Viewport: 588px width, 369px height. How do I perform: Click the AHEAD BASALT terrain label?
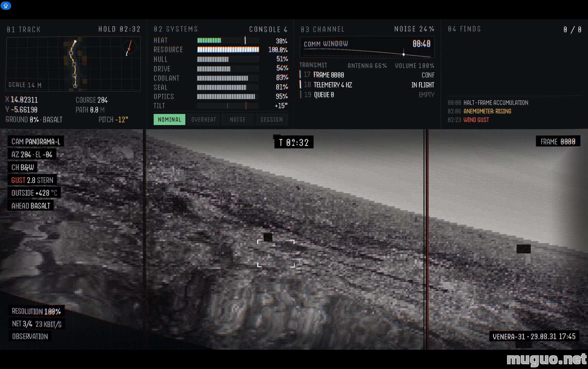(x=31, y=206)
